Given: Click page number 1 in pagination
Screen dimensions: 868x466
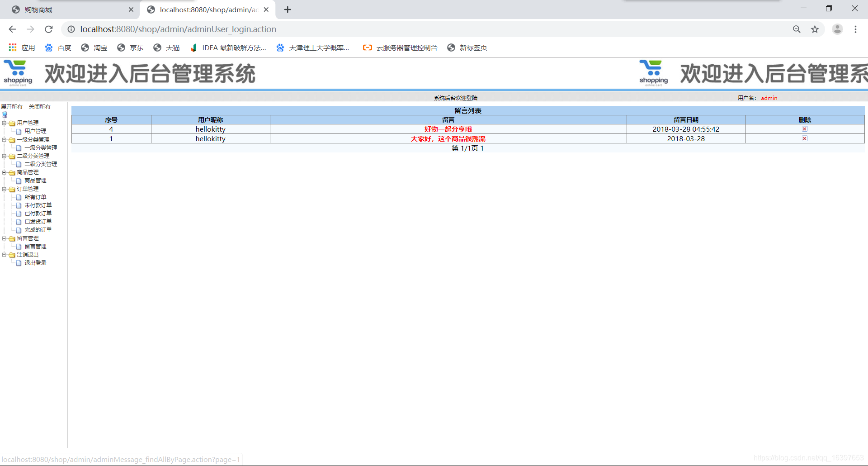Looking at the screenshot, I should [x=482, y=148].
